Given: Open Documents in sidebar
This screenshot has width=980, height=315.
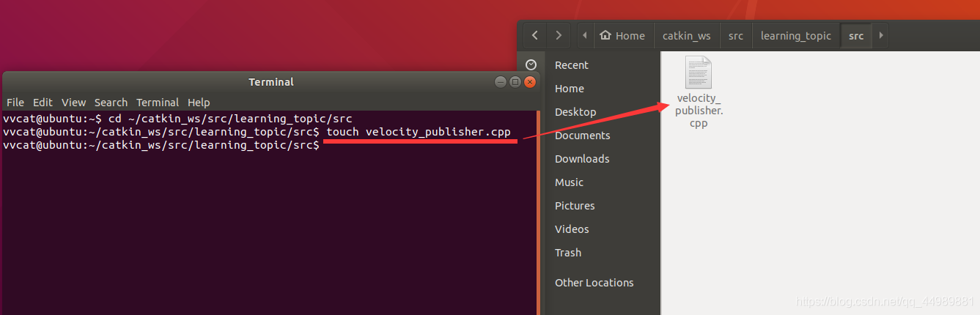Looking at the screenshot, I should click(582, 136).
